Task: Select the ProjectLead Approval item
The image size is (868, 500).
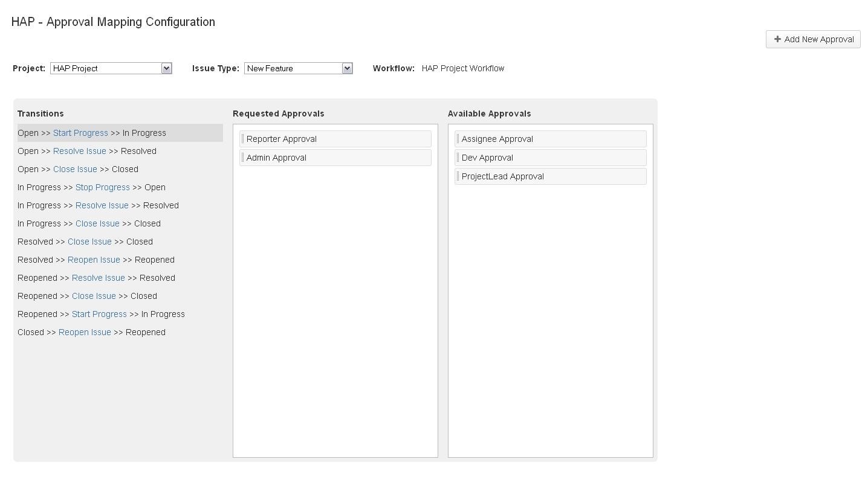Action: click(x=502, y=176)
